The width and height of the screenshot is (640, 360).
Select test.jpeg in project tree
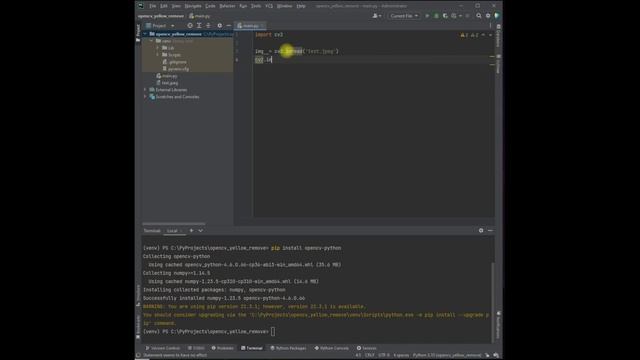pos(167,83)
